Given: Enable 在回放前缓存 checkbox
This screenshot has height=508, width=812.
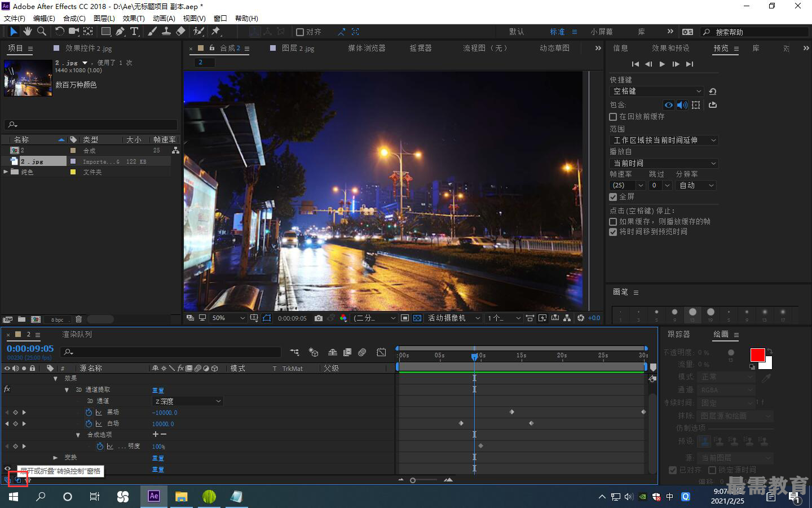Looking at the screenshot, I should [x=613, y=117].
